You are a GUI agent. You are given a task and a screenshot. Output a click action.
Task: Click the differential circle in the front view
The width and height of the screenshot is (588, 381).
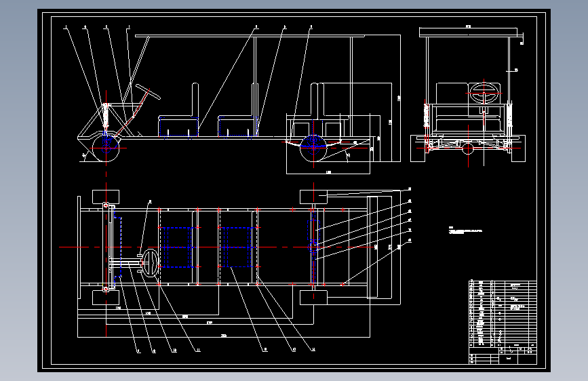click(468, 149)
